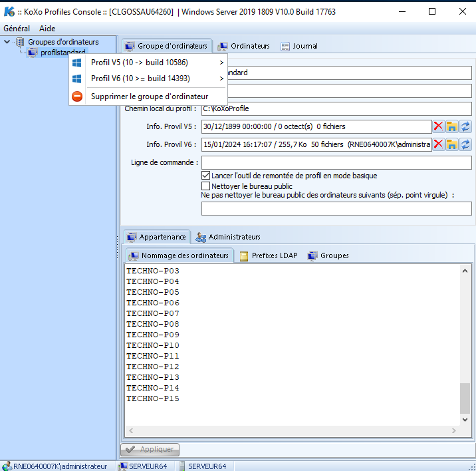Uncheck 'Lancer l'outil de remontée de profil'
The width and height of the screenshot is (476, 471).
point(206,176)
